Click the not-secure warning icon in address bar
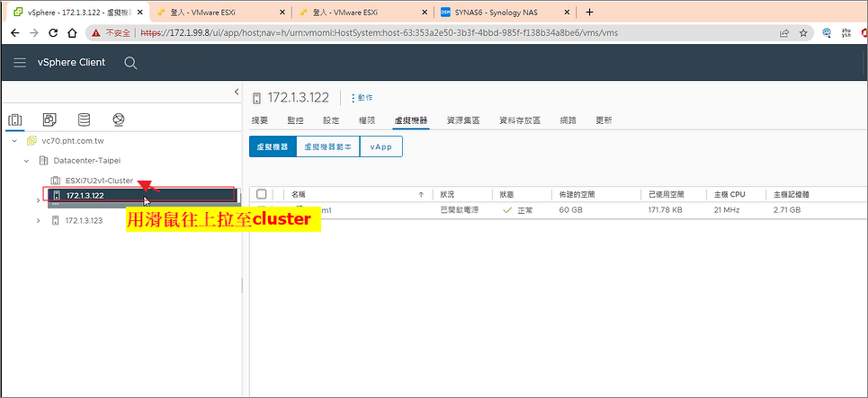 [96, 33]
